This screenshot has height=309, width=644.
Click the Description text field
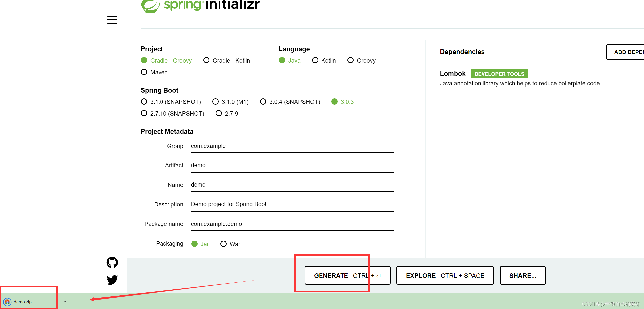tap(292, 204)
